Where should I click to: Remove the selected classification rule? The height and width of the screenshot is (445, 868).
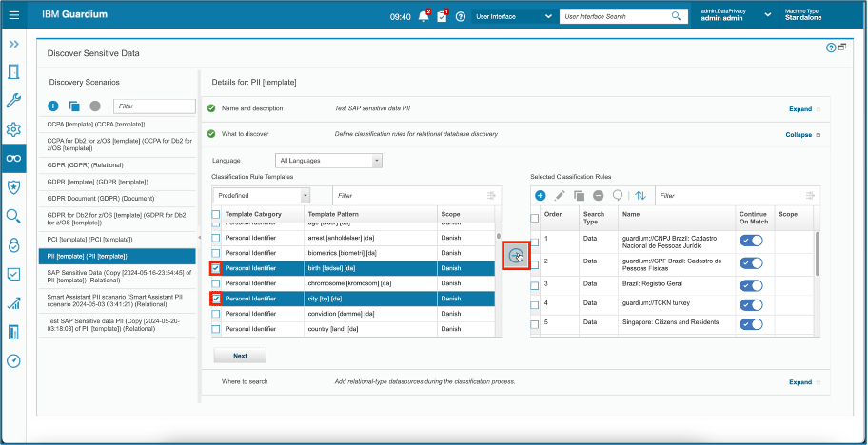[599, 195]
